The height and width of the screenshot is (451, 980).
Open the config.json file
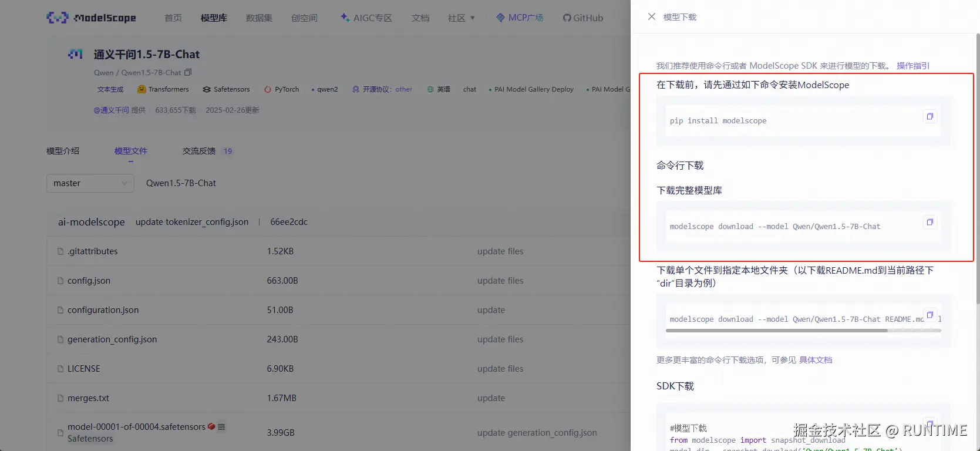[x=89, y=281]
